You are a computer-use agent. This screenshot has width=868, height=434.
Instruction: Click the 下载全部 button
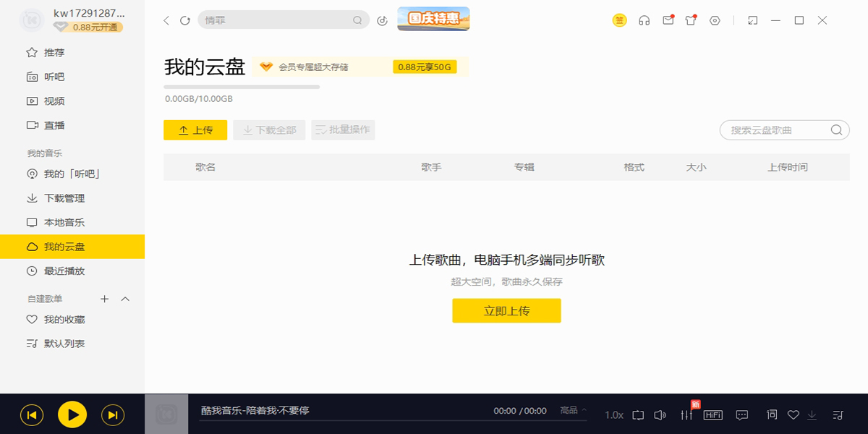coord(269,130)
